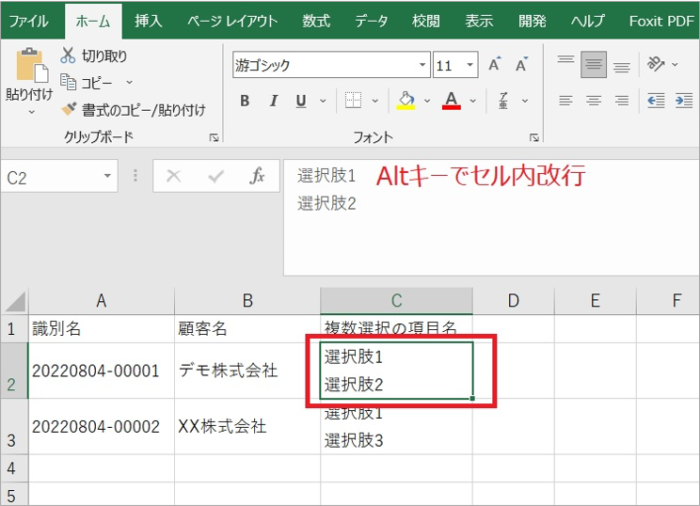Click the orientation (angled text) icon
700x506 pixels.
tap(655, 64)
